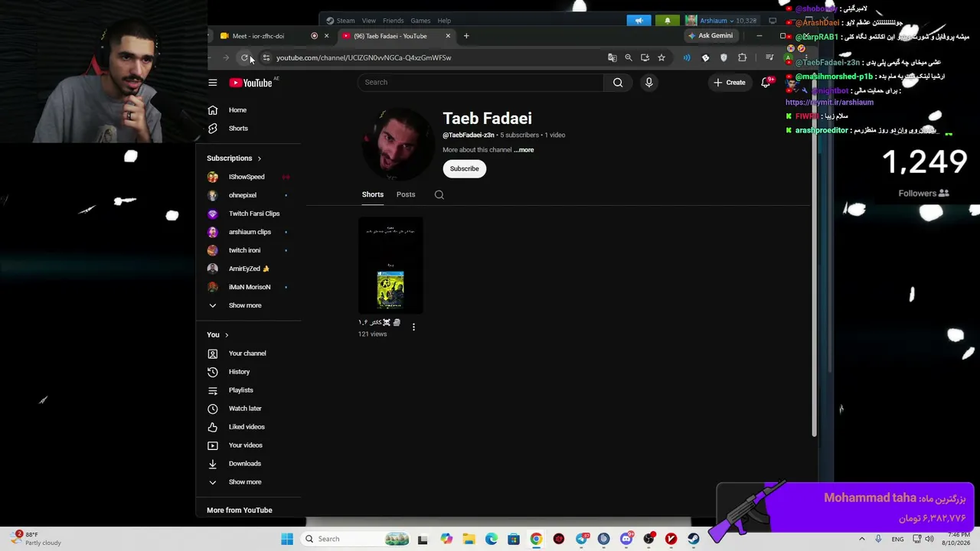Open Windows Start menu

coord(287,539)
